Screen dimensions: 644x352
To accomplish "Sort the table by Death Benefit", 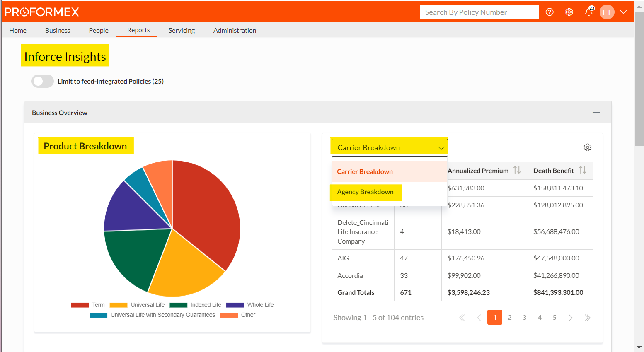I will click(x=583, y=170).
